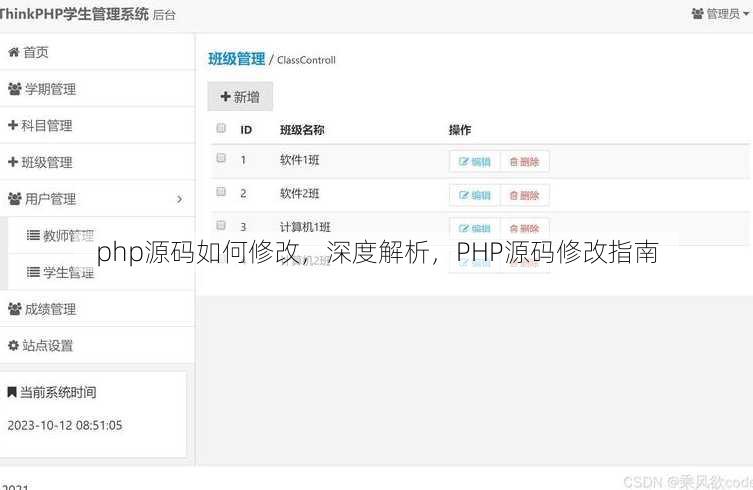Image resolution: width=753 pixels, height=490 pixels.
Task: Click 编辑 button for 计算机1班
Action: 474,227
